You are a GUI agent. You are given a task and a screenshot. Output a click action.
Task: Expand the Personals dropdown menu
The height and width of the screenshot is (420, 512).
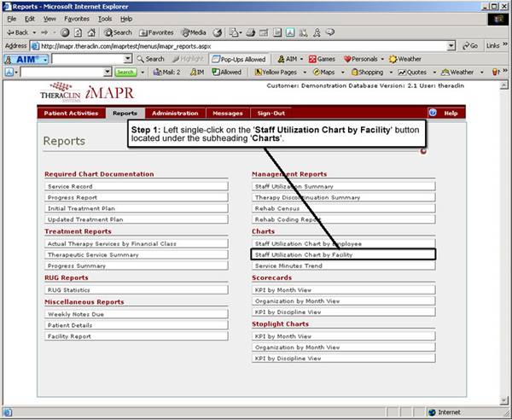tap(381, 59)
